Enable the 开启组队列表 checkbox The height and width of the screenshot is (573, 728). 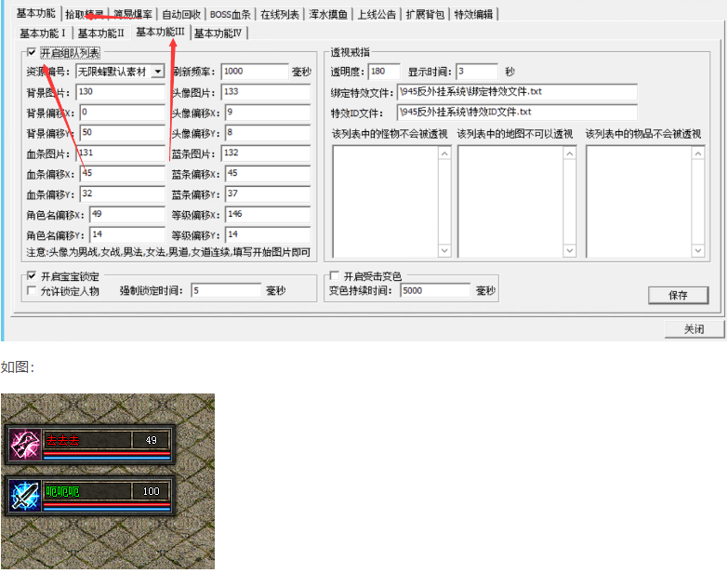click(33, 53)
